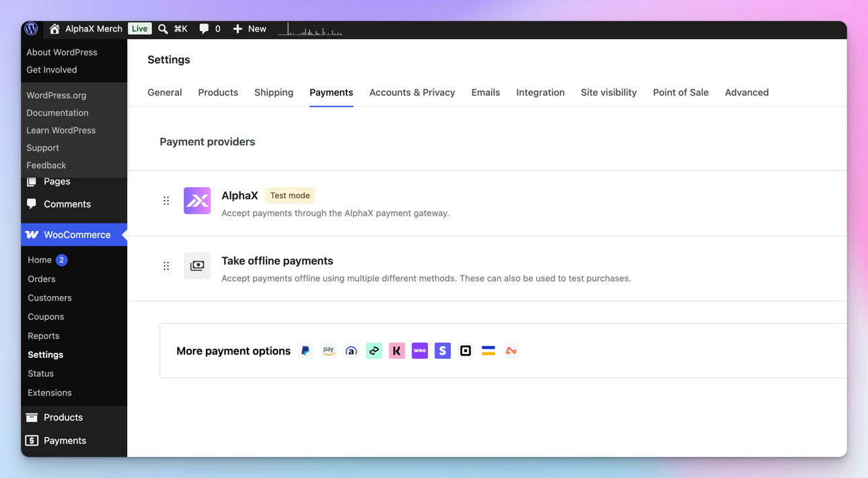The image size is (868, 478).
Task: Click the Test mode badge
Action: (x=290, y=195)
